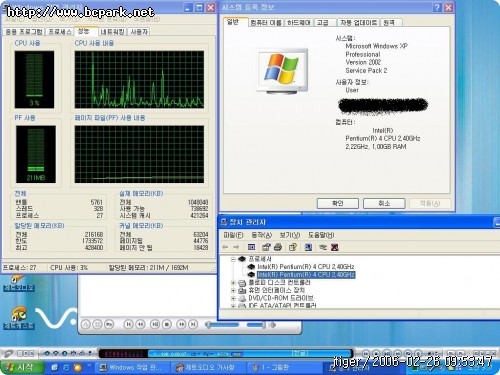The image size is (500, 375).
Task: Expand the DVD/CD-ROM 드라이브 node
Action: (x=233, y=298)
